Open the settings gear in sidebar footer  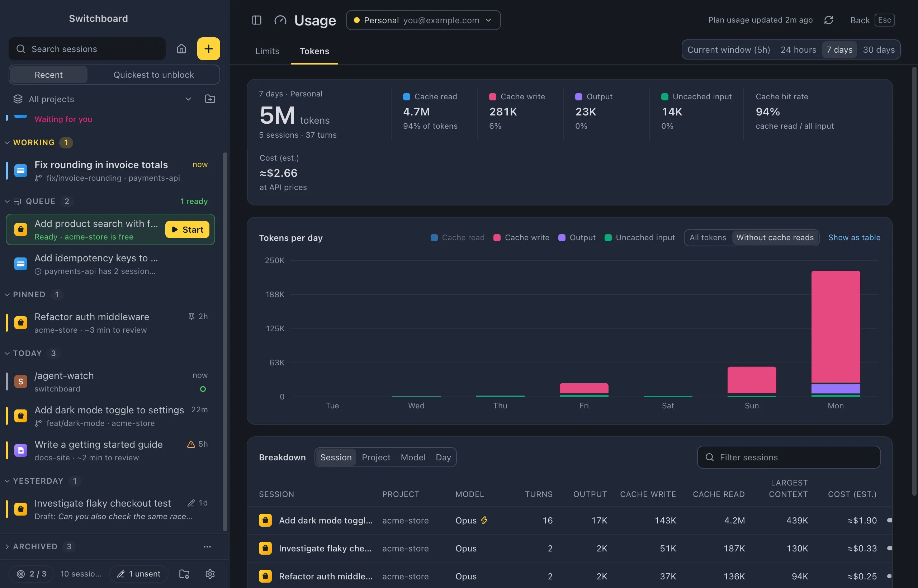tap(210, 574)
